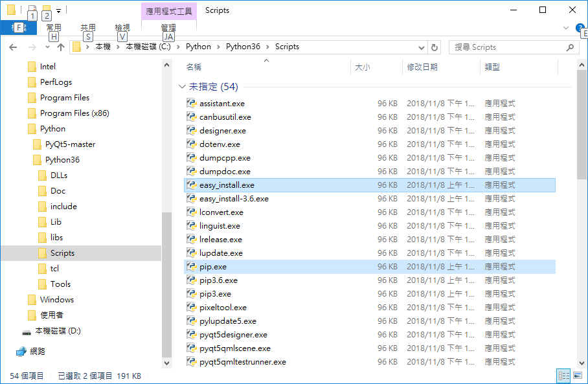Click the dumpdoc.exe file icon
The image size is (588, 384).
pos(191,171)
